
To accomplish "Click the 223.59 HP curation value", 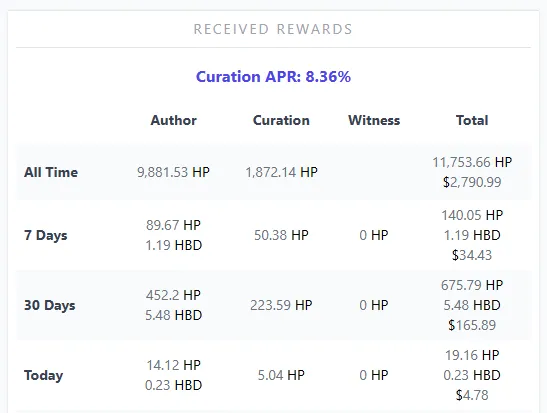I will [x=281, y=306].
